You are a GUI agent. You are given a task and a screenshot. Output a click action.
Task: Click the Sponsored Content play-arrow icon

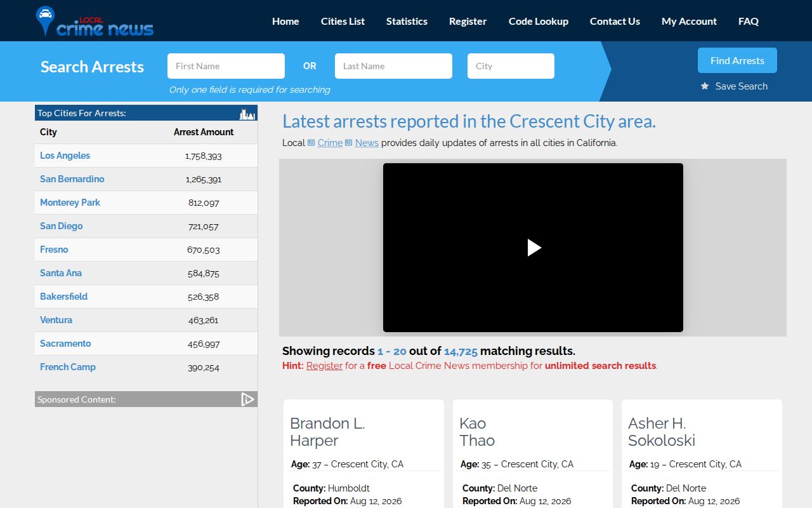tap(247, 399)
